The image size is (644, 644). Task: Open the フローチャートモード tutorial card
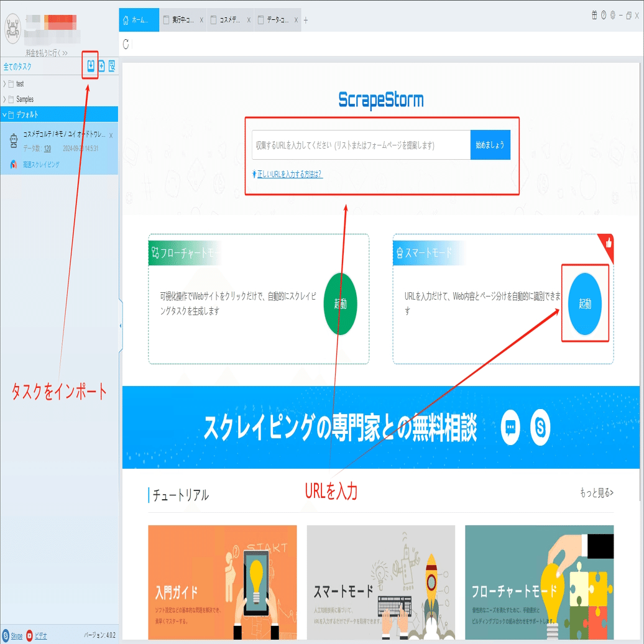pyautogui.click(x=540, y=582)
